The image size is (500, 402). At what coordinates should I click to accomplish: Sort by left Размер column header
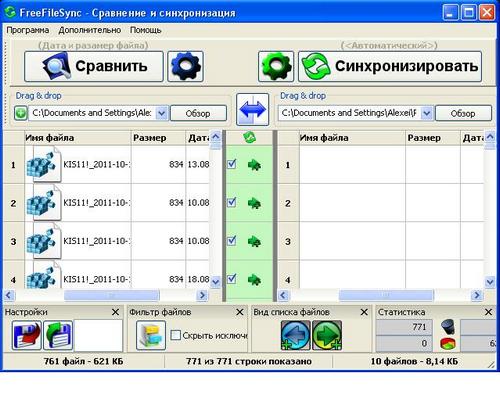[158, 138]
